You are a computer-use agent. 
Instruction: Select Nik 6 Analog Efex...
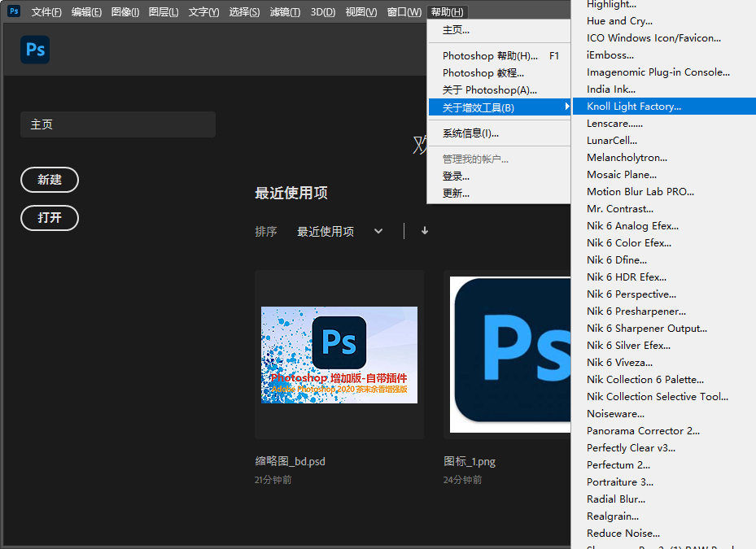(663, 226)
